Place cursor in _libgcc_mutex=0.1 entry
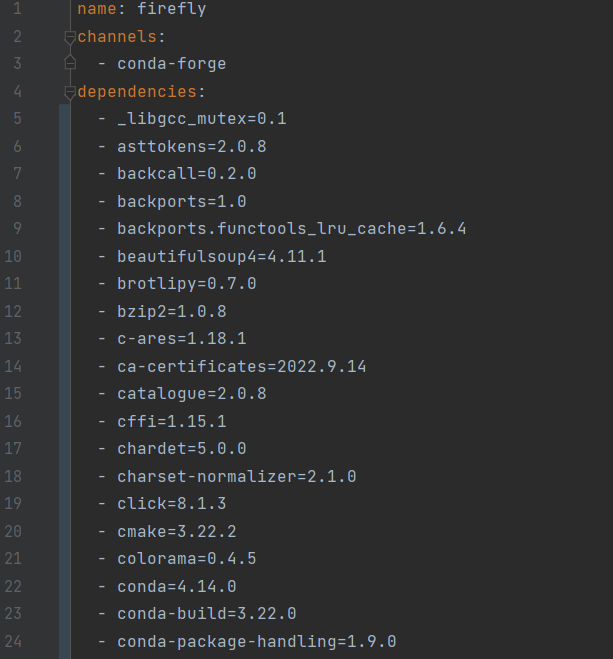 (202, 119)
